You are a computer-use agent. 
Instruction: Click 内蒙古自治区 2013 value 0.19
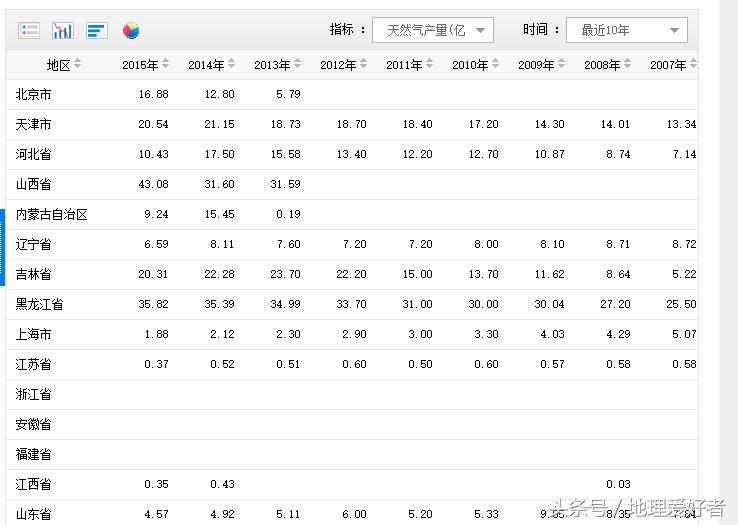(x=289, y=214)
